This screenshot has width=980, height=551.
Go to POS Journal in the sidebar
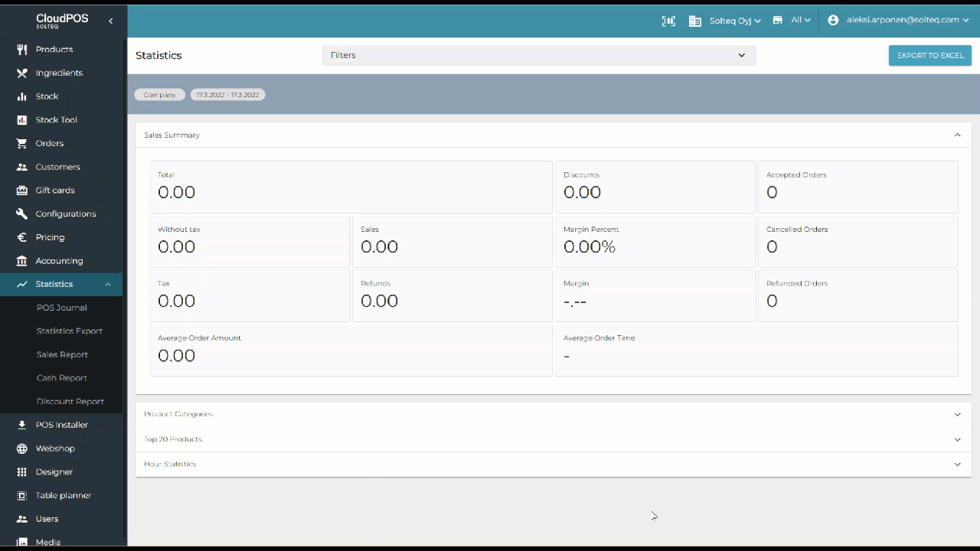tap(61, 308)
